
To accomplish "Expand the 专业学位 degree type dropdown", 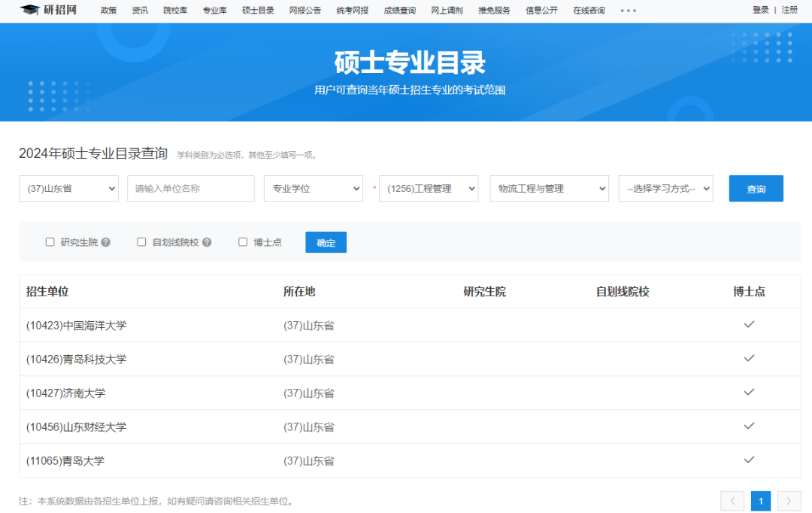I will point(314,189).
